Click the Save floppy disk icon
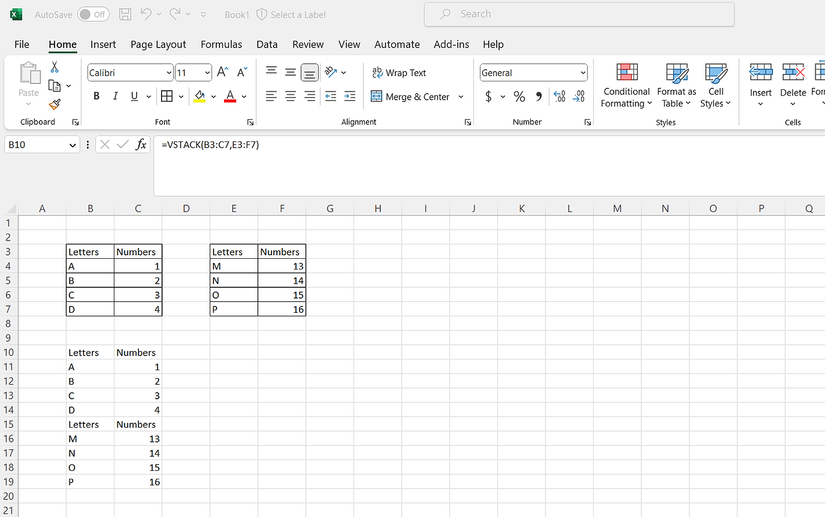This screenshot has width=825, height=517. [125, 15]
